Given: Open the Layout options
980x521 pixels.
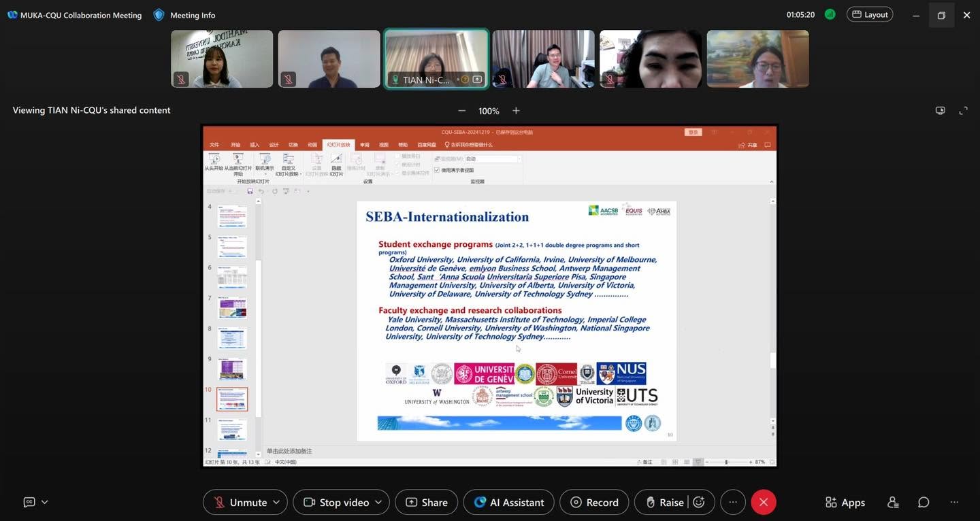Looking at the screenshot, I should coord(869,14).
